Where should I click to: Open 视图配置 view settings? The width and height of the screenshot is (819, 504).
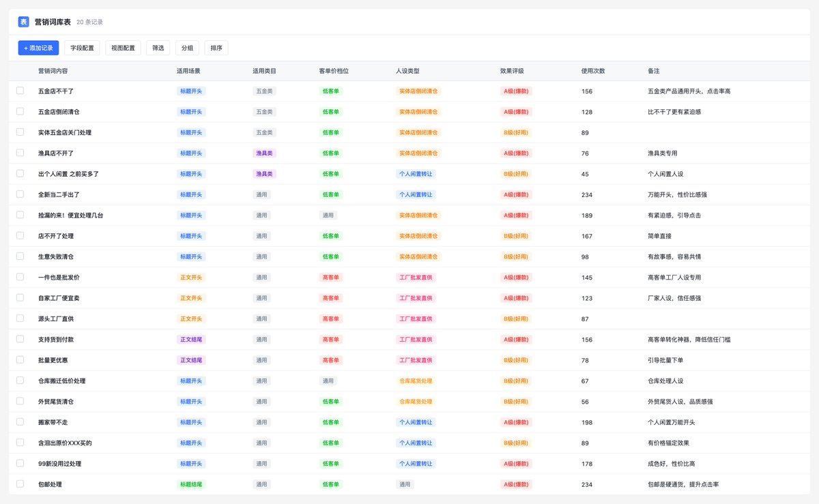pos(123,48)
